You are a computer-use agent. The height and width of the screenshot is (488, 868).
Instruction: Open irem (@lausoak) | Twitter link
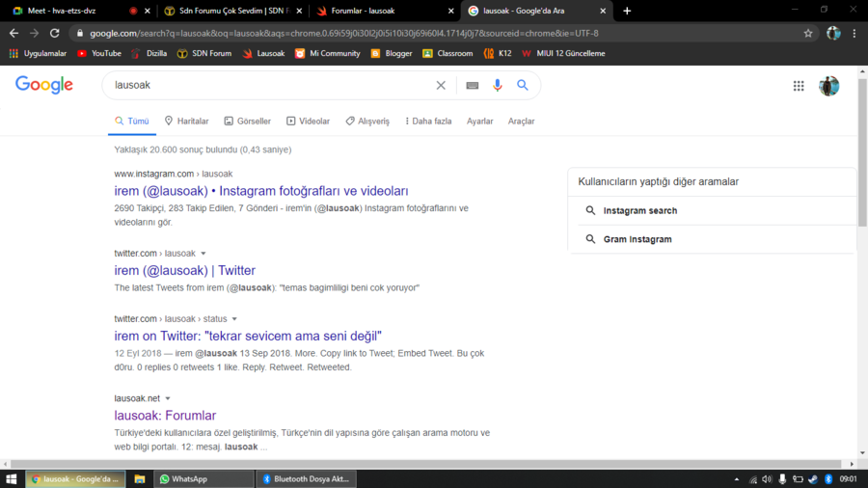click(185, 271)
